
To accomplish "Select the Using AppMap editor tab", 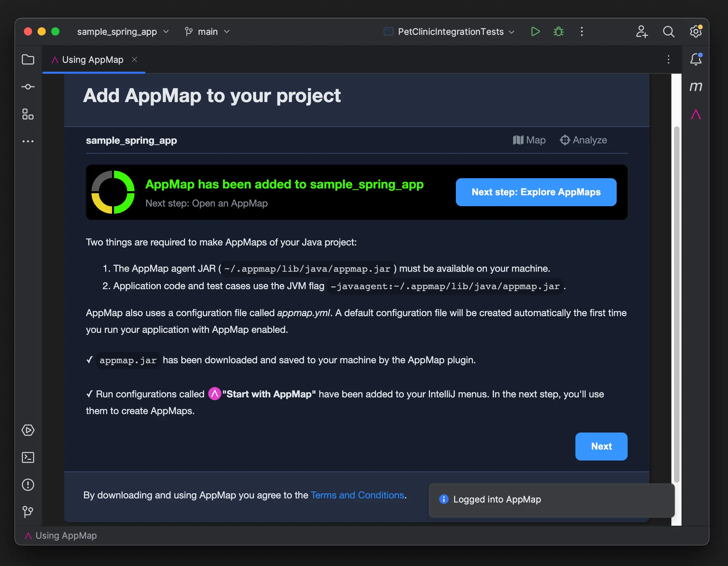I will (x=93, y=60).
